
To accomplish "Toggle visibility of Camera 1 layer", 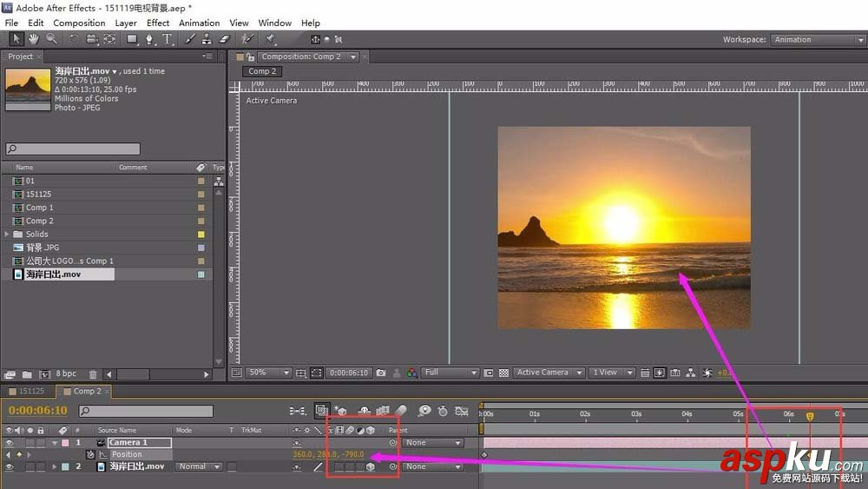I will [10, 442].
